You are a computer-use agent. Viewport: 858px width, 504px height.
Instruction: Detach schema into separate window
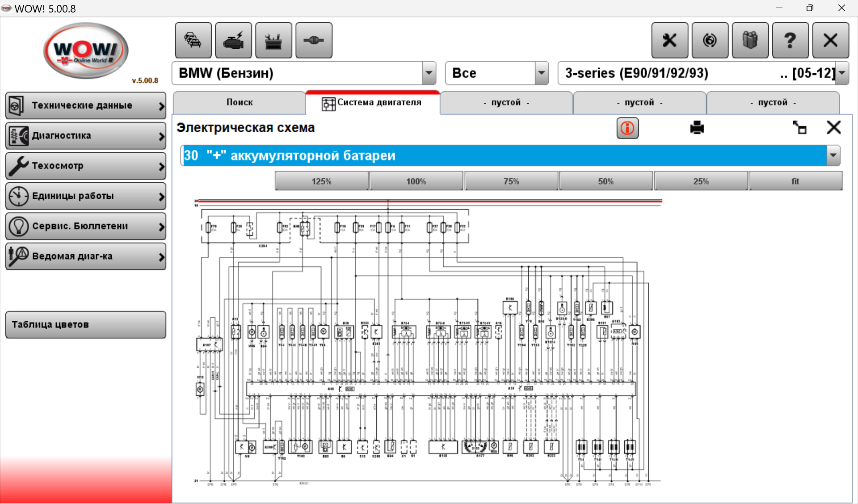[799, 128]
